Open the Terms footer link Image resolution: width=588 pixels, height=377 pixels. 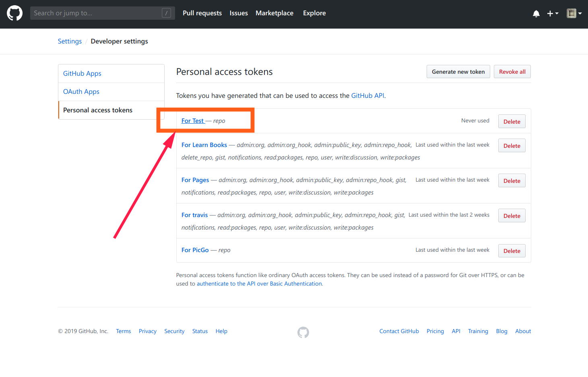tap(124, 331)
